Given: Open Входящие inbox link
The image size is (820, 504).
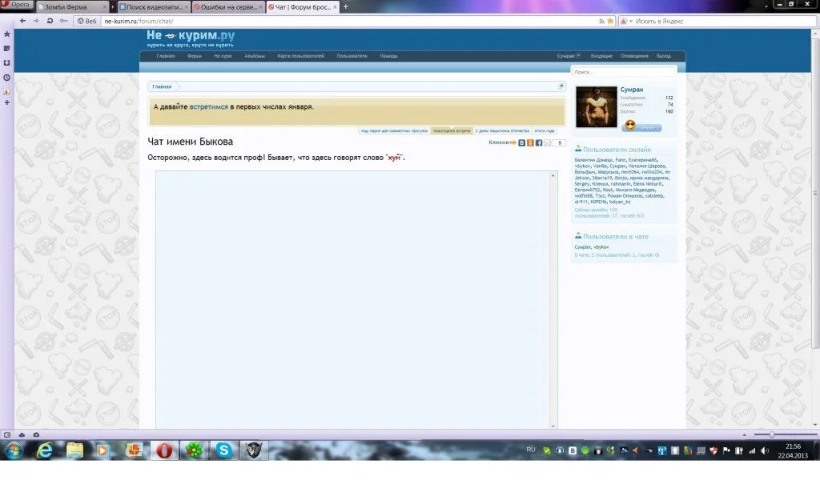Looking at the screenshot, I should pyautogui.click(x=601, y=56).
